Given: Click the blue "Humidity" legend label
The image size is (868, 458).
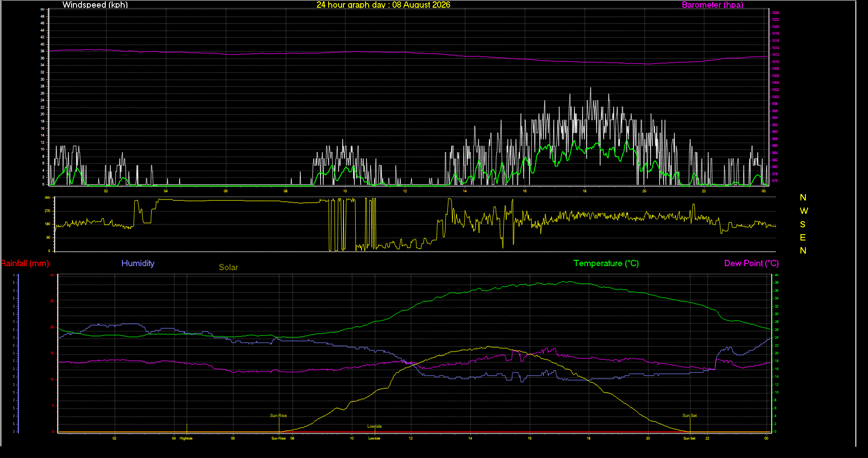Looking at the screenshot, I should pos(138,263).
